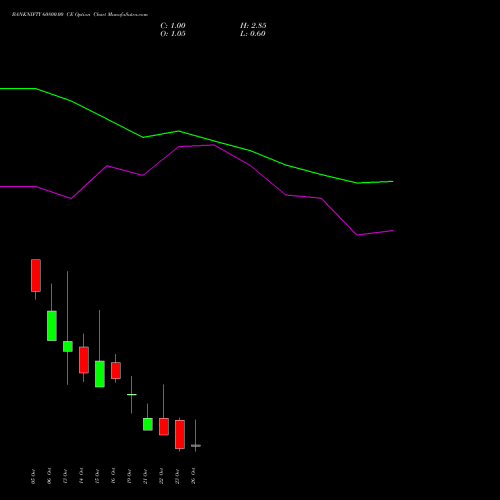Select the 05 Oct date label

[x=33, y=476]
